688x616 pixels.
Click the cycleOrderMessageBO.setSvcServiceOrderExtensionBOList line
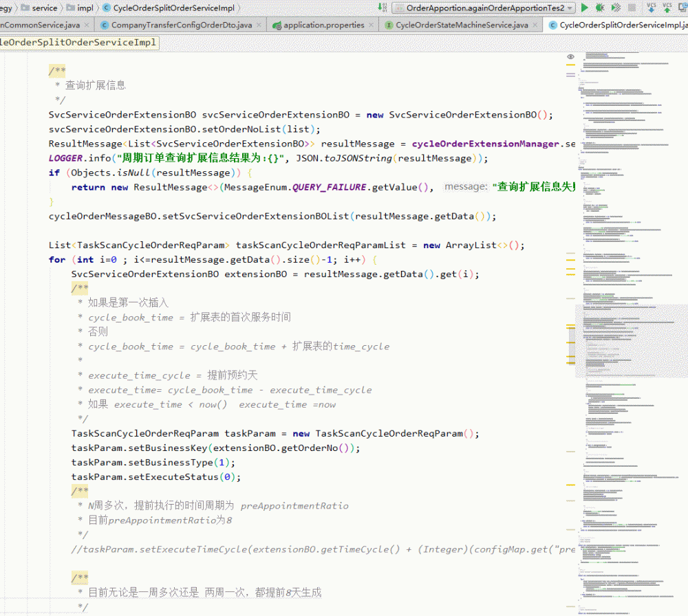(272, 216)
